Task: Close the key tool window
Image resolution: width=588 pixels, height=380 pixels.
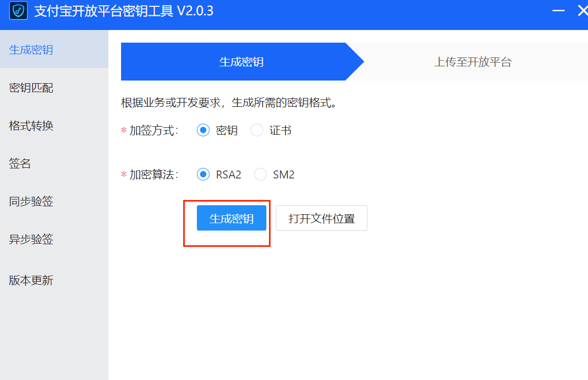Action: [x=583, y=11]
